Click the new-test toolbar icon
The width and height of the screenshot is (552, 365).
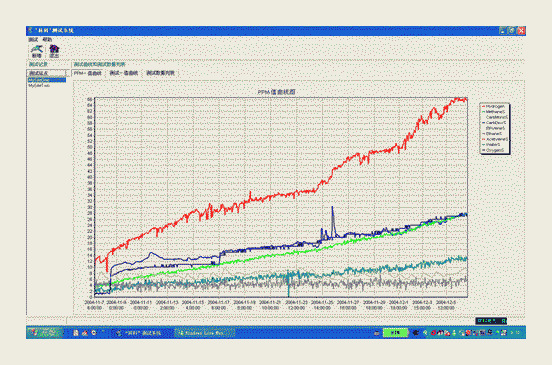click(x=36, y=51)
